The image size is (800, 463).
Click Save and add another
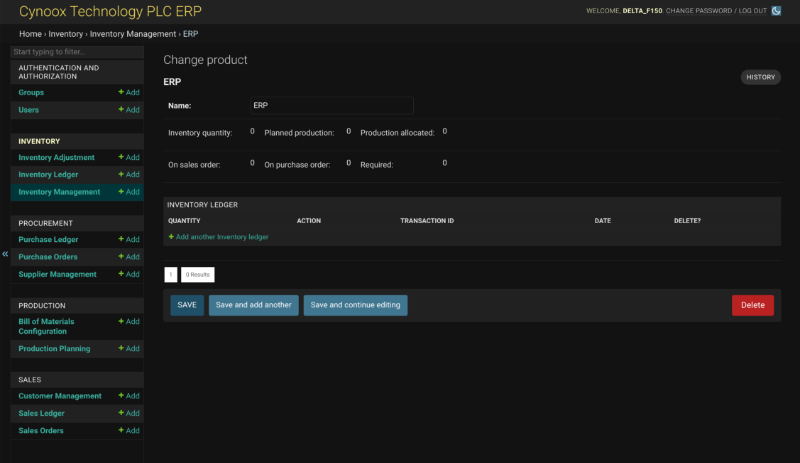254,305
